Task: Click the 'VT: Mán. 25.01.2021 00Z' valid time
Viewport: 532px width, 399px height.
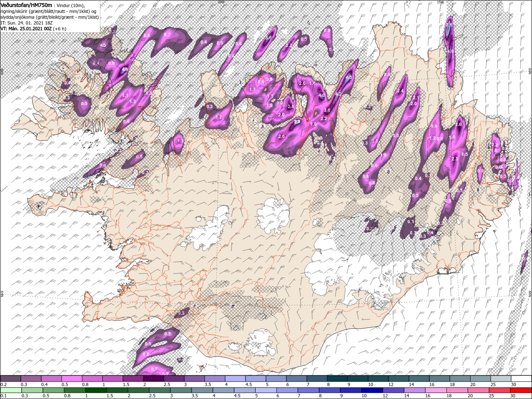Action: click(25, 29)
